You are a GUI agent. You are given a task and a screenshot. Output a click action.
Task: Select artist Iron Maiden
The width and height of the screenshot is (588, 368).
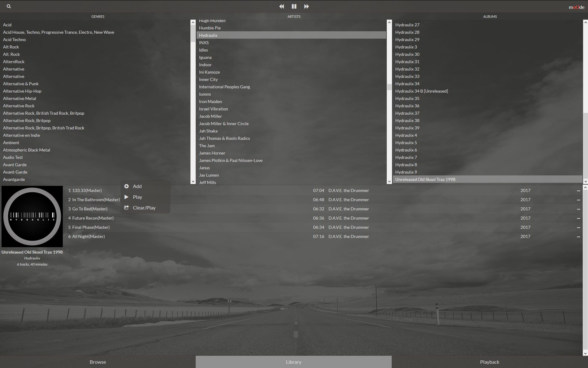coord(210,102)
